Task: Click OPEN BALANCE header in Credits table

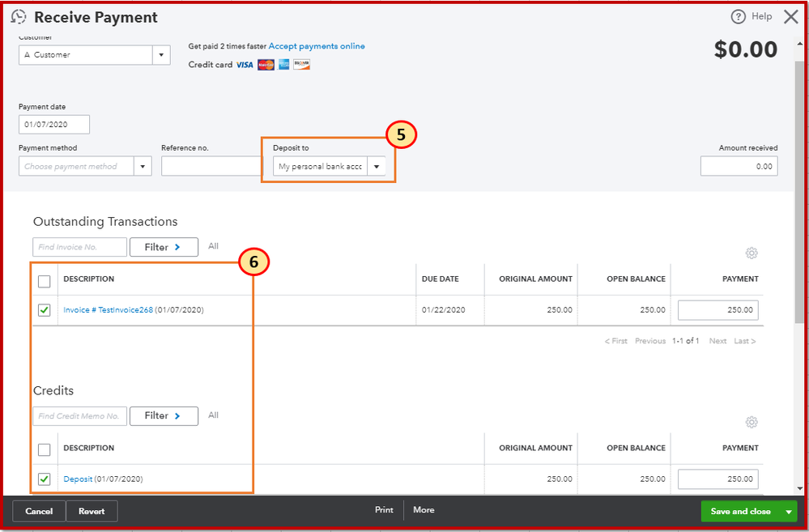Action: click(x=637, y=448)
